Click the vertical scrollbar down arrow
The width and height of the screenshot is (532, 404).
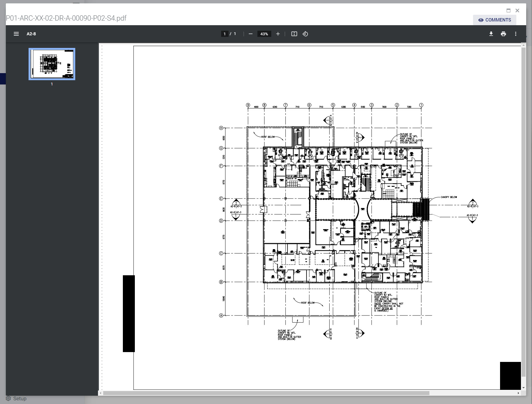click(524, 388)
